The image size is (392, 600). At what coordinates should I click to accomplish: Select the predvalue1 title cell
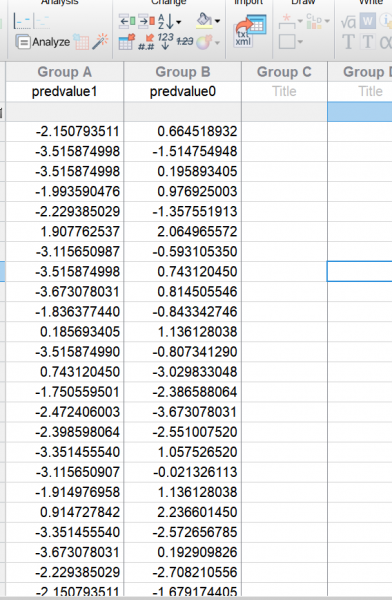coord(64,91)
